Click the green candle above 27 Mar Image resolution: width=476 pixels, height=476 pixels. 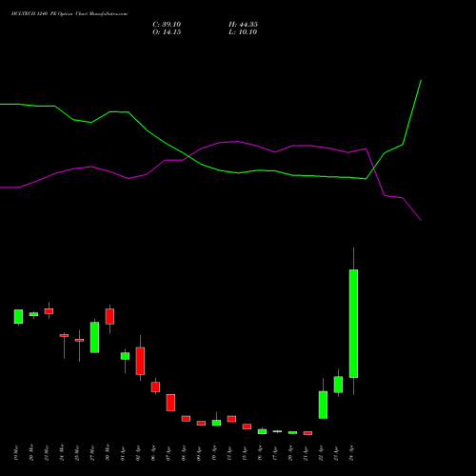94,337
